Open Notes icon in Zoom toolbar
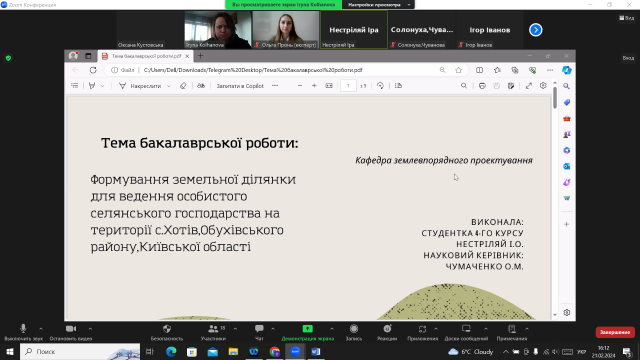640x360 pixels. pos(512,329)
